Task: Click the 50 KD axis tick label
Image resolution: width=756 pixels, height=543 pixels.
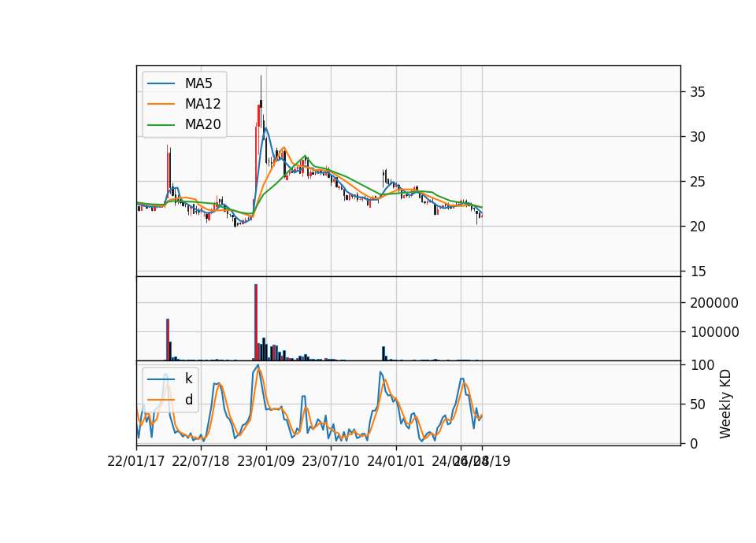Action: 697,404
